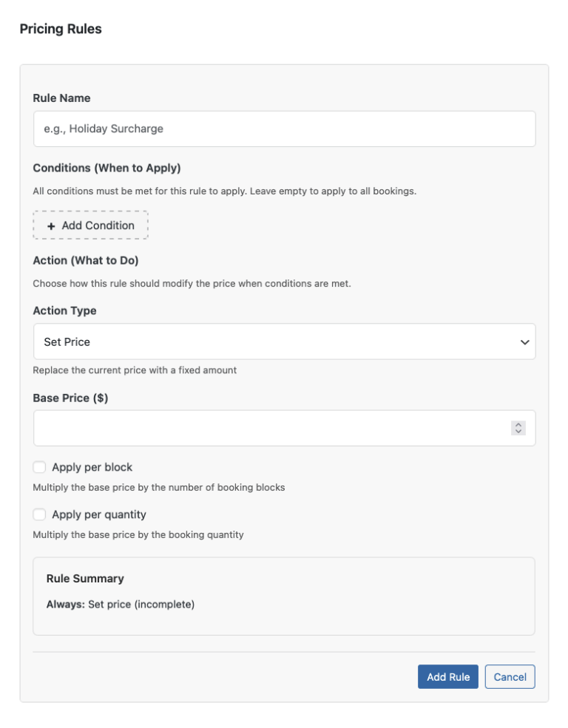The width and height of the screenshot is (568, 728).
Task: Enable the Apply per quantity checkbox
Action: point(38,514)
